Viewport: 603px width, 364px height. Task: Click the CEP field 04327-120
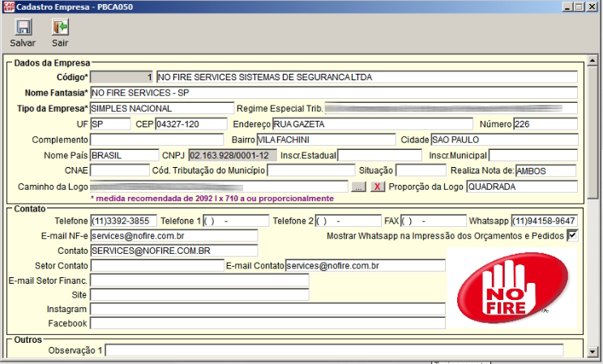click(x=191, y=124)
